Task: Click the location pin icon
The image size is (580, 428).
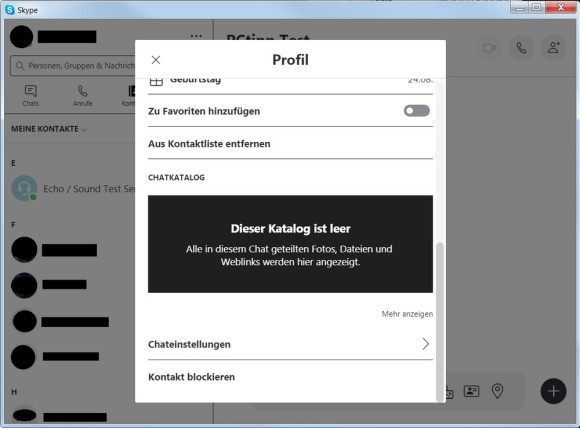Action: coord(497,391)
